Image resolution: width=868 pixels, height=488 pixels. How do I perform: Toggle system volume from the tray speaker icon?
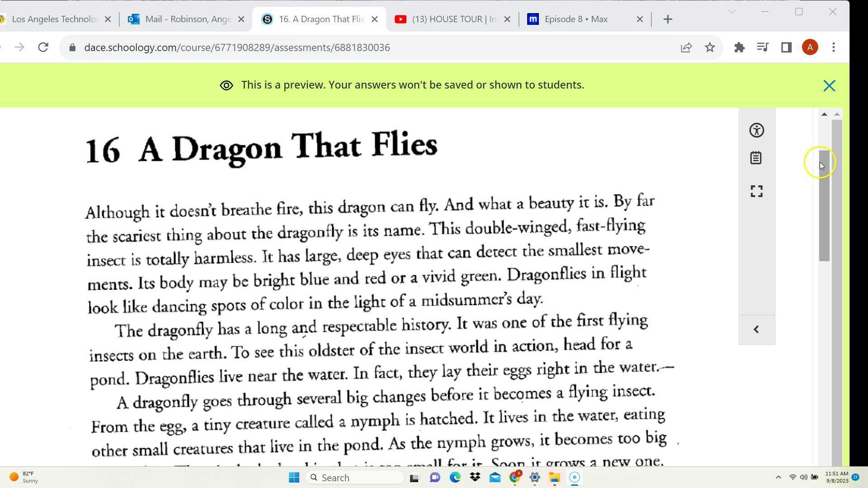point(803,477)
